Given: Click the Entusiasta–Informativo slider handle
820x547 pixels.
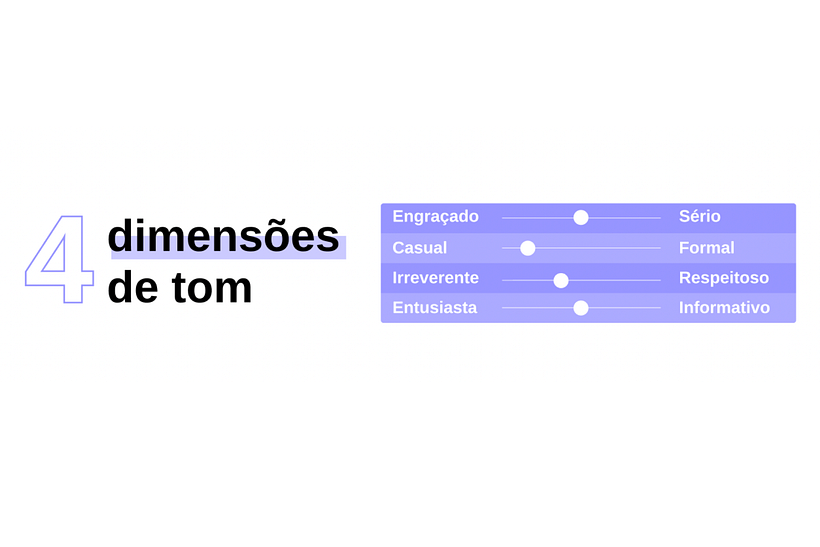Looking at the screenshot, I should (580, 308).
